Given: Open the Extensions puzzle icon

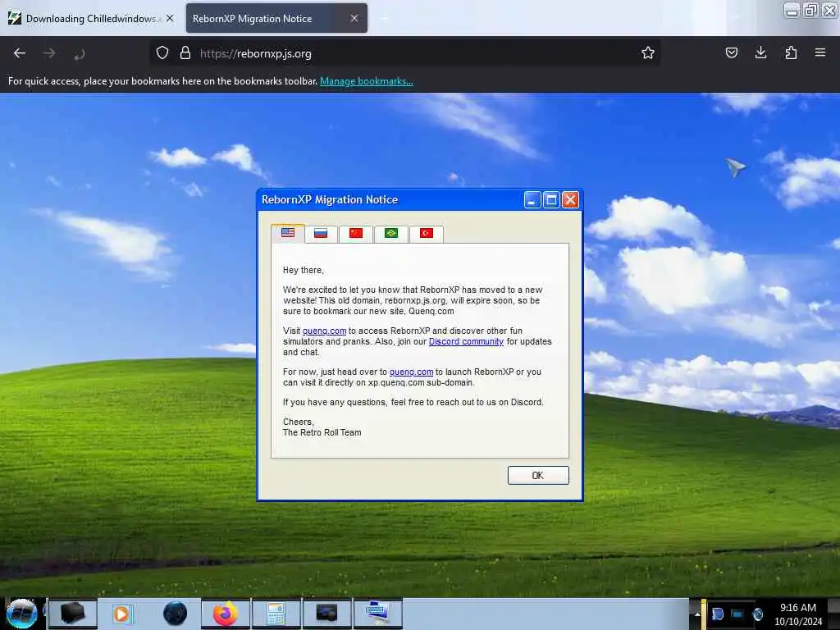Looking at the screenshot, I should (791, 52).
